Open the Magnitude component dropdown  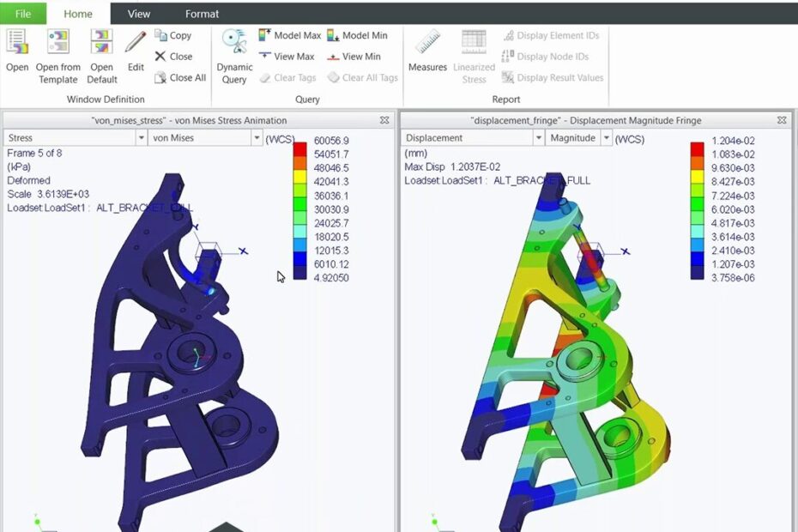click(x=607, y=138)
